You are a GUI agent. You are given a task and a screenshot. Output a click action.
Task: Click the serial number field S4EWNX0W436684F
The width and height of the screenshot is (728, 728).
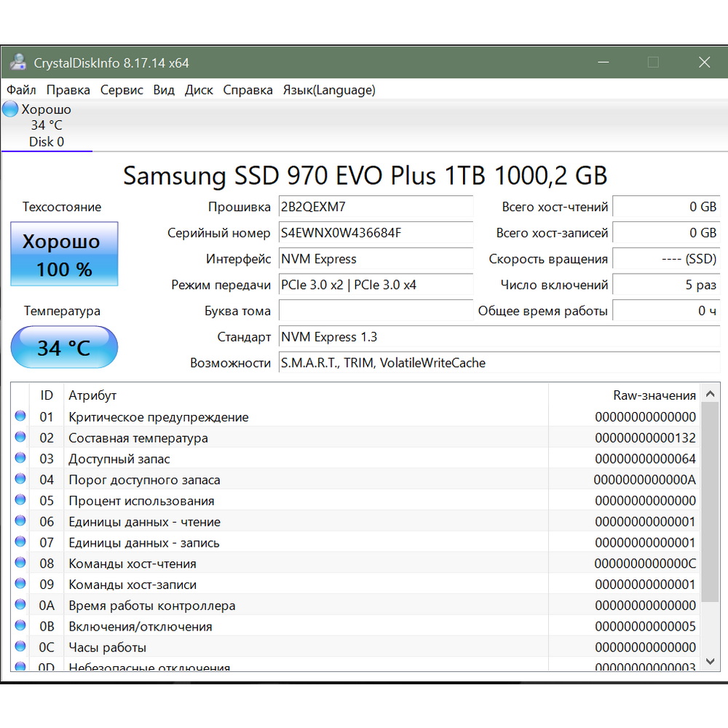click(x=376, y=233)
